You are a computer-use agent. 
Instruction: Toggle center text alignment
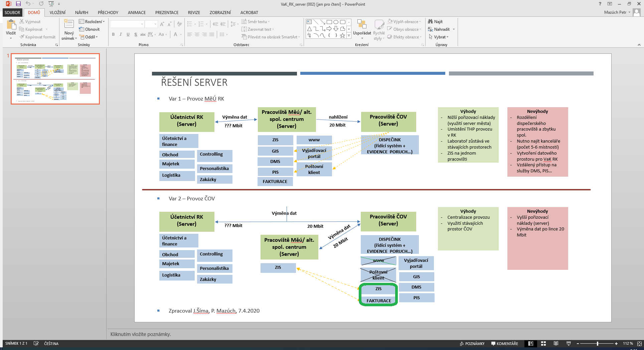[197, 34]
